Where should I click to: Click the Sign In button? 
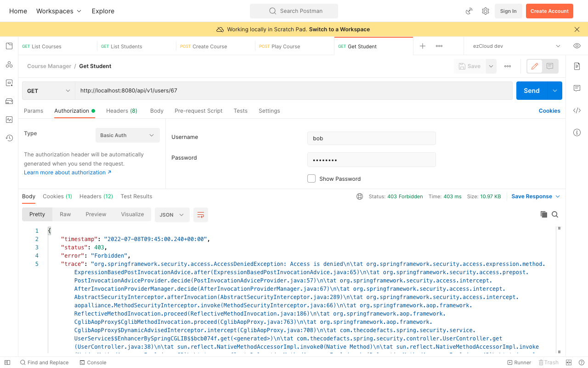click(508, 11)
